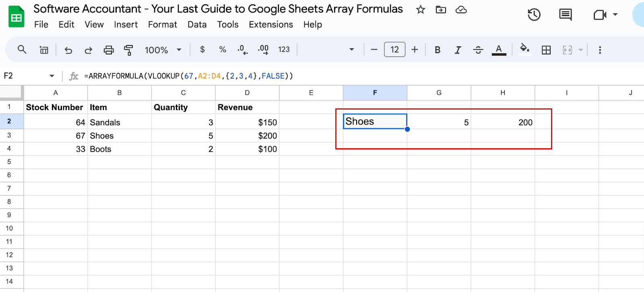This screenshot has height=292, width=644.
Task: Open more number formats 123
Action: [x=284, y=50]
